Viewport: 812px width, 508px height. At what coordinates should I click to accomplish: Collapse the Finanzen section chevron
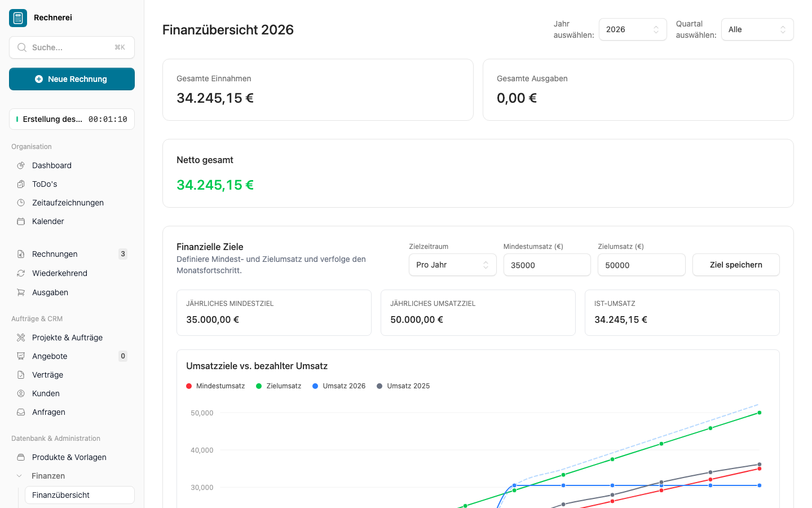(20, 476)
